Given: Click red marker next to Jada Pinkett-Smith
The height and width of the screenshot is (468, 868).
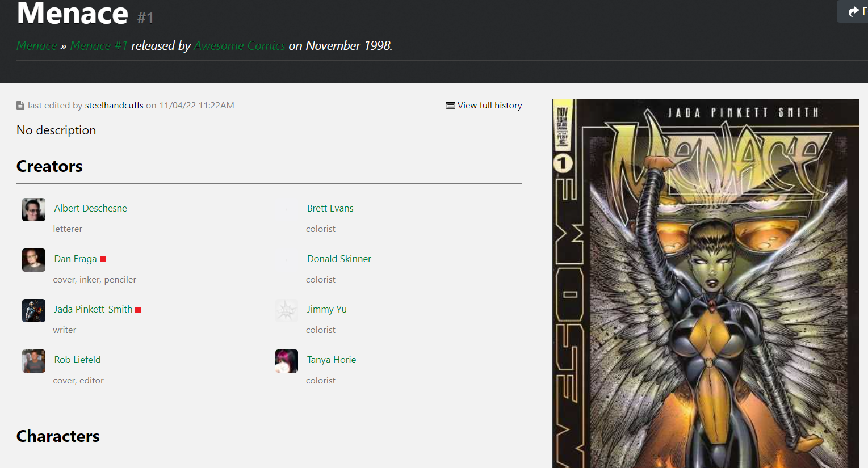Looking at the screenshot, I should tap(138, 310).
